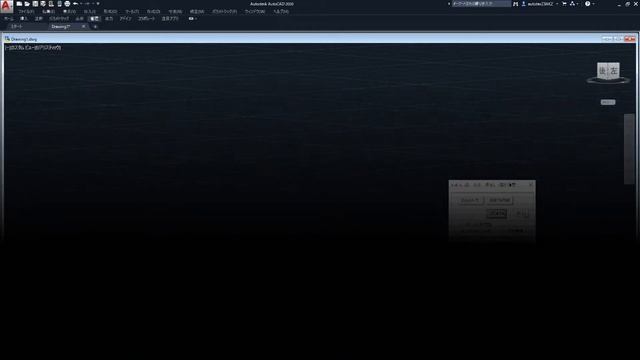Maximize the Drawing1.dwg child window
The image size is (640, 360).
pyautogui.click(x=618, y=39)
